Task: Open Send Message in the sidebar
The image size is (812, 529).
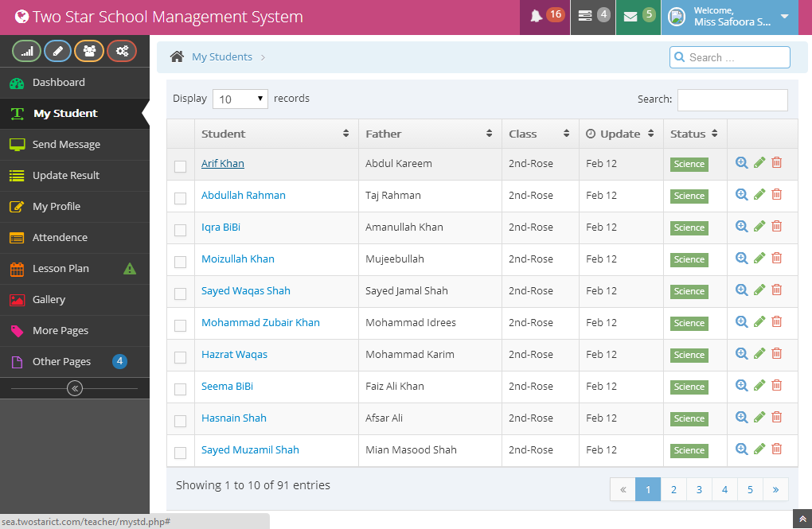Action: 75,145
